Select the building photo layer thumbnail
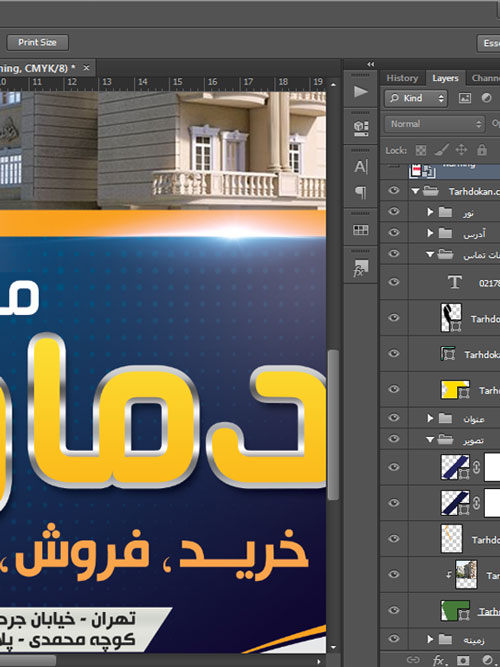 466,575
